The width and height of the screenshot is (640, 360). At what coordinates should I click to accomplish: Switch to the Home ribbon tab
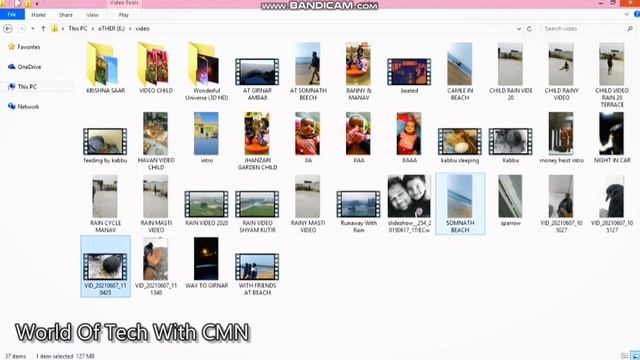pos(38,15)
